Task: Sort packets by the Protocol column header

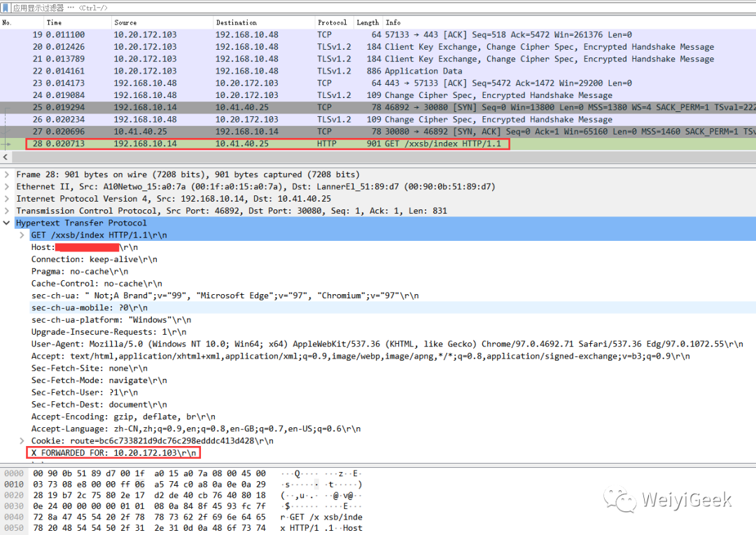Action: (334, 22)
